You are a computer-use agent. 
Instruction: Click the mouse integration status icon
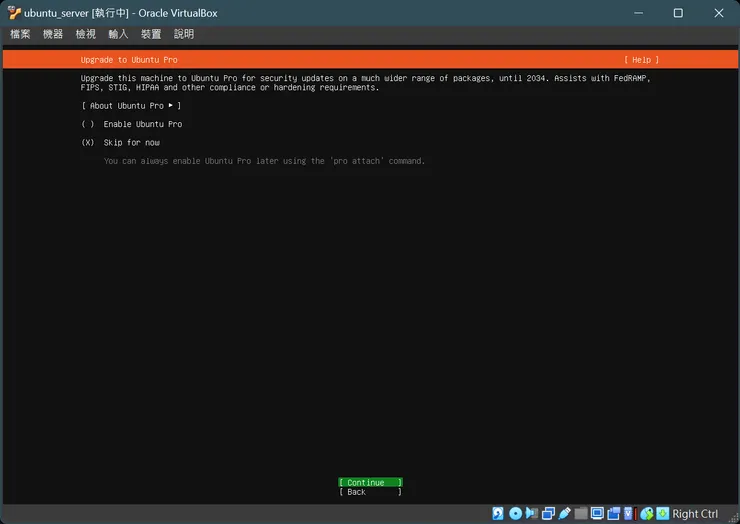(x=647, y=514)
